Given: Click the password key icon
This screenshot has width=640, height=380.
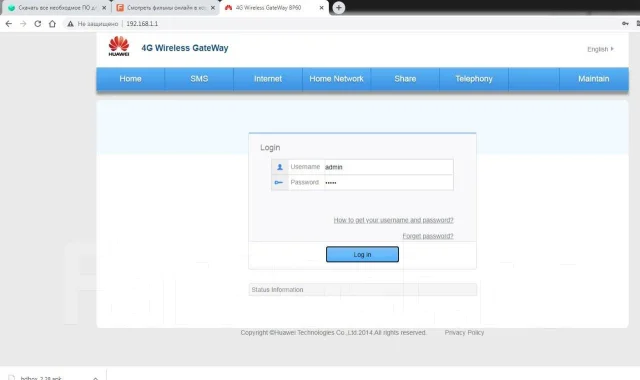Looking at the screenshot, I should click(279, 182).
